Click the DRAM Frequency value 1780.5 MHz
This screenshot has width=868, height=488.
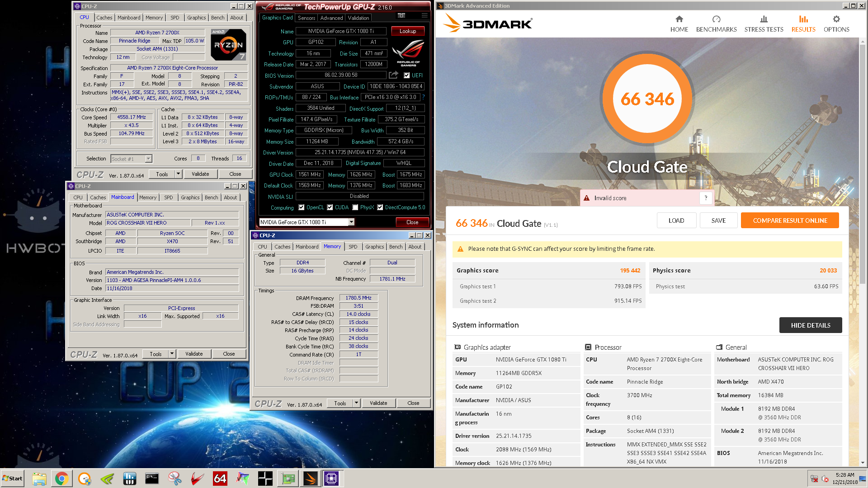(359, 298)
